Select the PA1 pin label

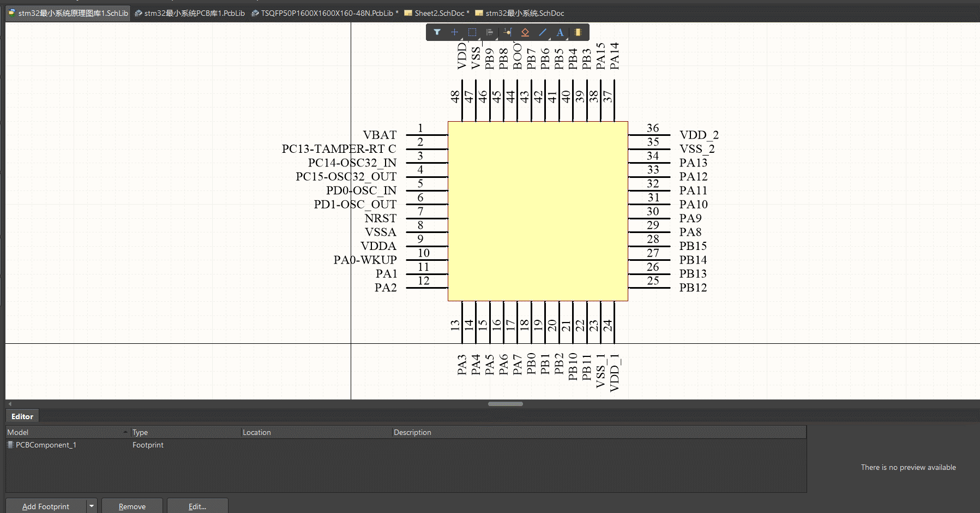(x=386, y=273)
